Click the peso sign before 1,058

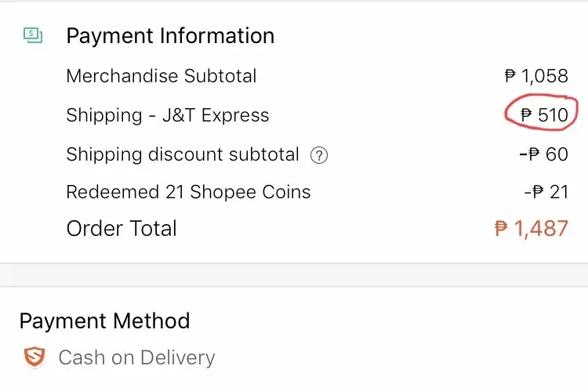[x=510, y=76]
